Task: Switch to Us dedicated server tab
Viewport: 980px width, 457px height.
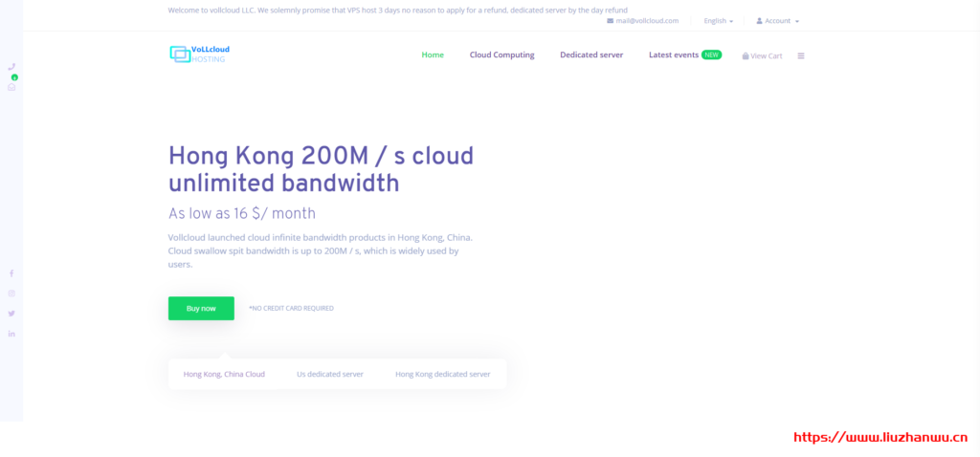Action: 330,374
